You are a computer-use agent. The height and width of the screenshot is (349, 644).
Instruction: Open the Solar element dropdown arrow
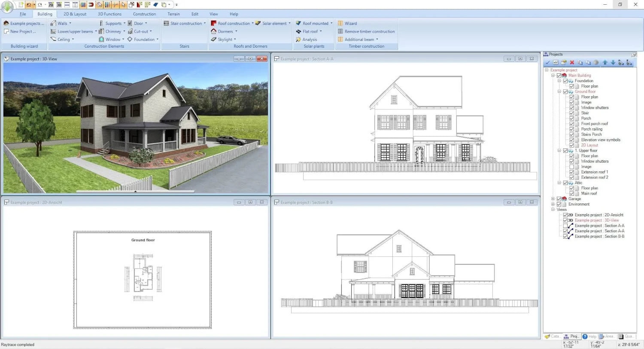point(290,23)
